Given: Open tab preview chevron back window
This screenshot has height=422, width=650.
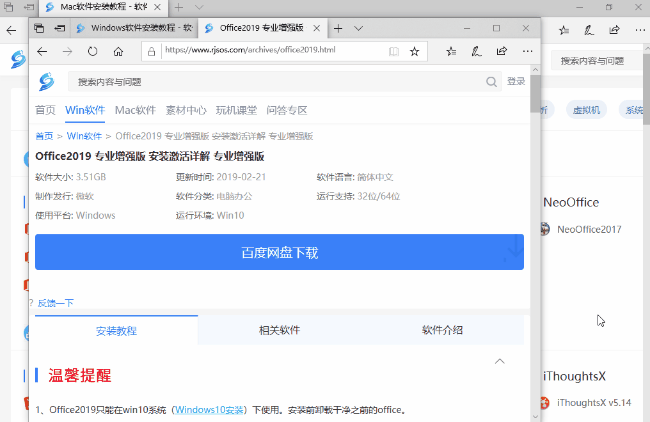Looking at the screenshot, I should pos(199,7).
